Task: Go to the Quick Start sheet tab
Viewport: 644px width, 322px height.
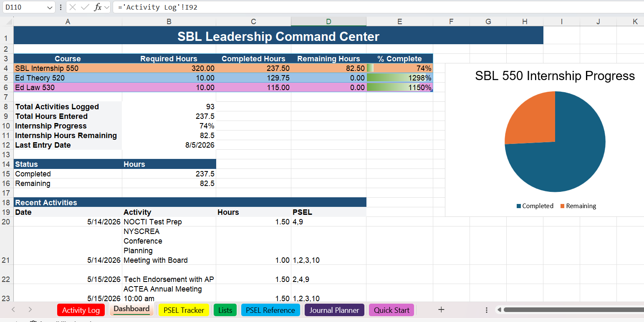Action: click(391, 310)
